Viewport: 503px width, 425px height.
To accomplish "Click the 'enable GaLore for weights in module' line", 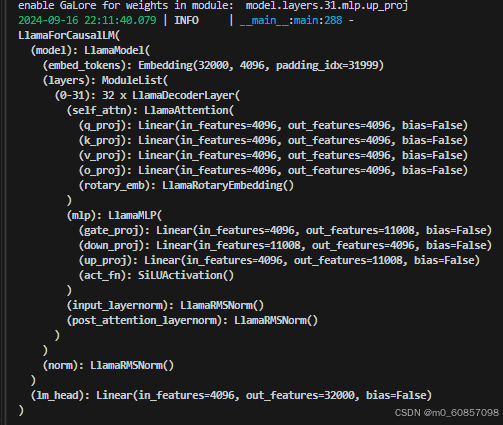I will tap(213, 6).
